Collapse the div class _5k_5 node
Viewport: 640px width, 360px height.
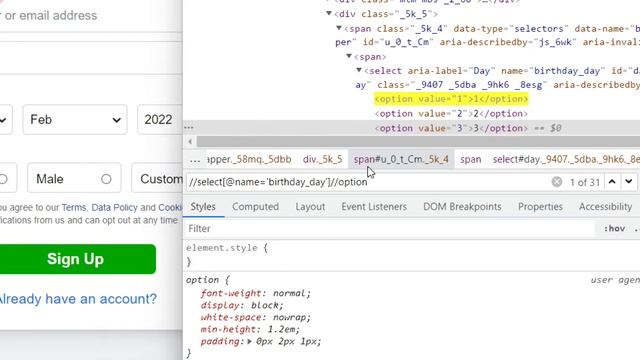pyautogui.click(x=329, y=13)
